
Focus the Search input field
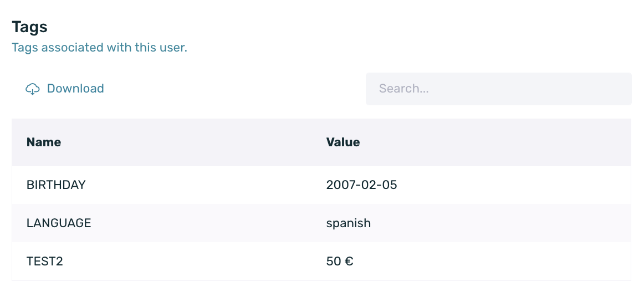click(499, 89)
